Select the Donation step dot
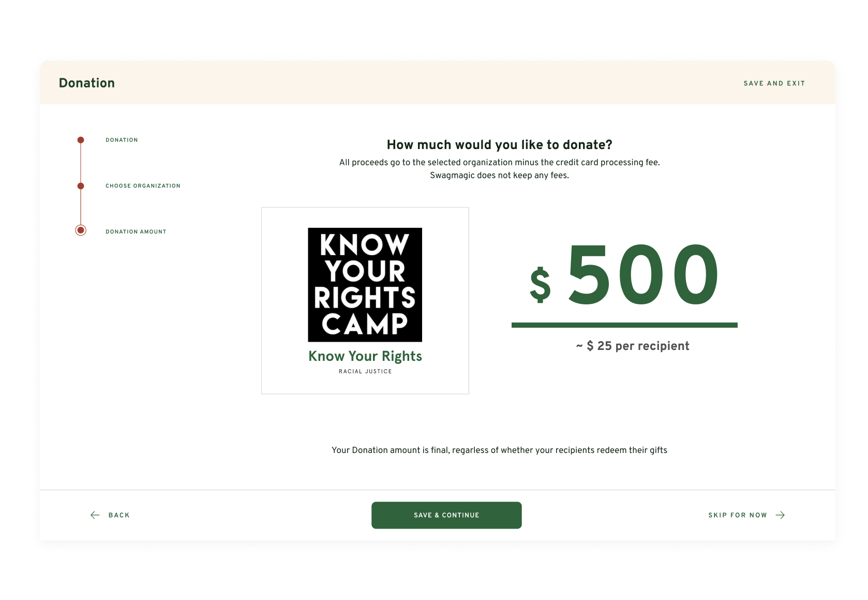The height and width of the screenshot is (600, 868). 81,140
